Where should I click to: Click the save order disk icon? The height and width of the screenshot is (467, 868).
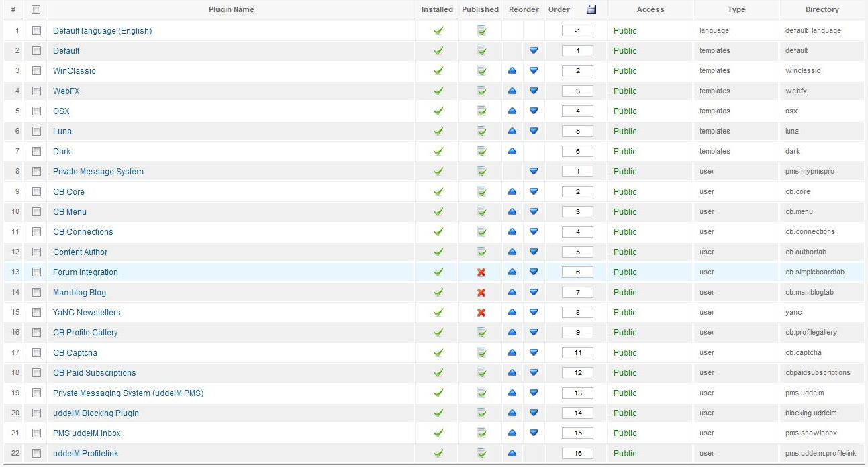pyautogui.click(x=591, y=9)
